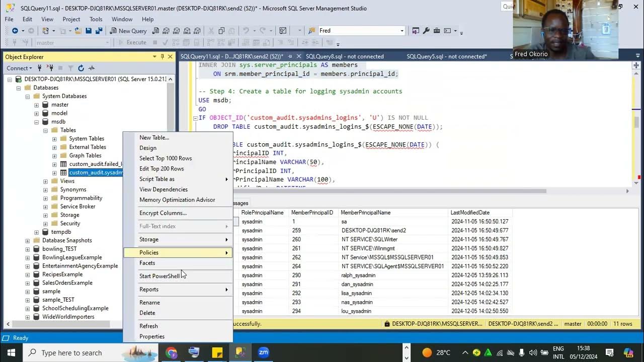Click Design in context menu
Image resolution: width=644 pixels, height=362 pixels.
pos(148,148)
